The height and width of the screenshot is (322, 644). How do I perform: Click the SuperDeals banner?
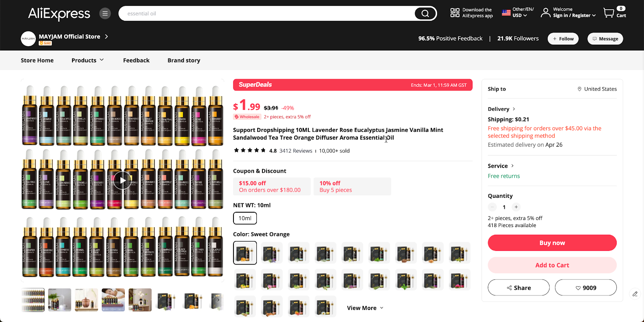[353, 85]
